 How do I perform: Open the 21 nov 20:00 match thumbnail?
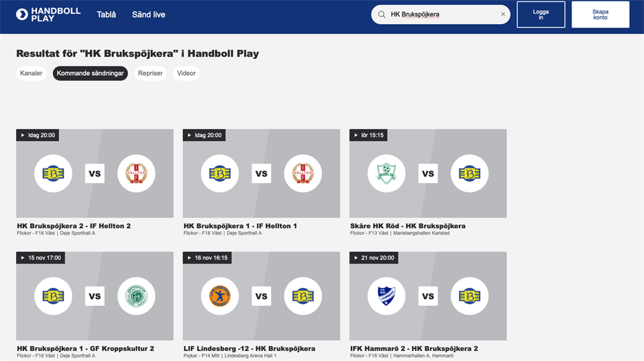(x=428, y=296)
